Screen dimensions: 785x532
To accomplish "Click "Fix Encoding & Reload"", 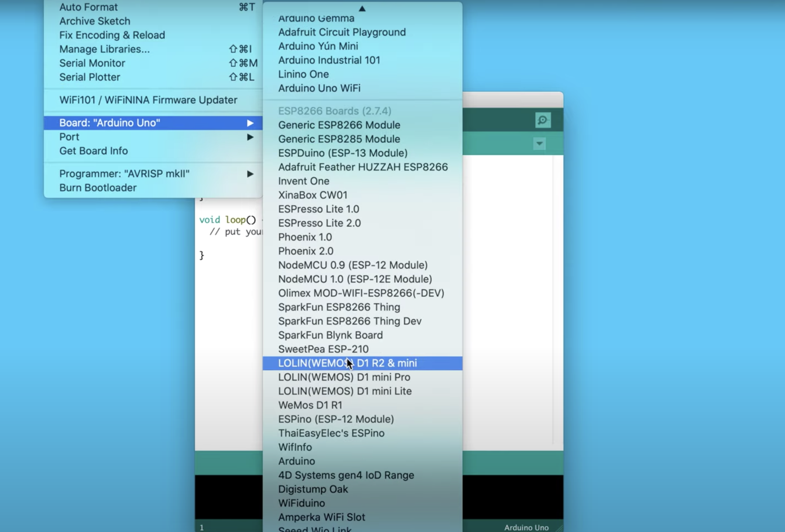I will coord(112,35).
